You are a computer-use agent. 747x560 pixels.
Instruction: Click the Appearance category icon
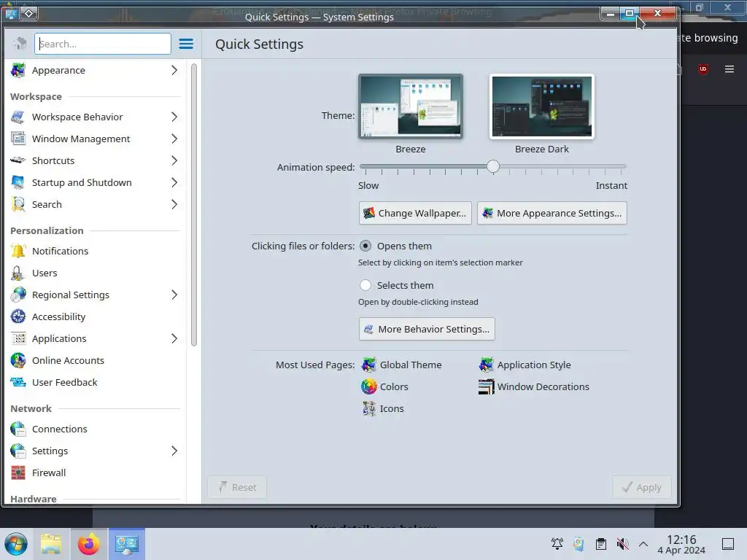[x=18, y=70]
